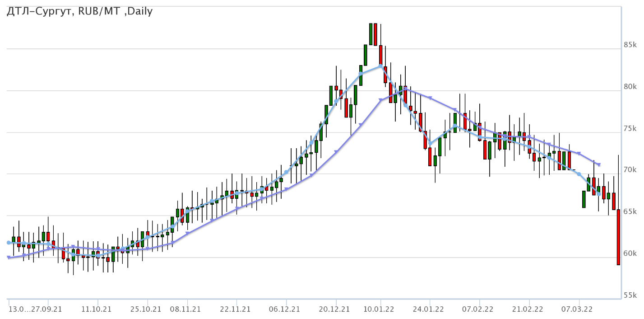The image size is (644, 319).
Task: Select the tallest green candle at chart peak
Action: pos(371,34)
